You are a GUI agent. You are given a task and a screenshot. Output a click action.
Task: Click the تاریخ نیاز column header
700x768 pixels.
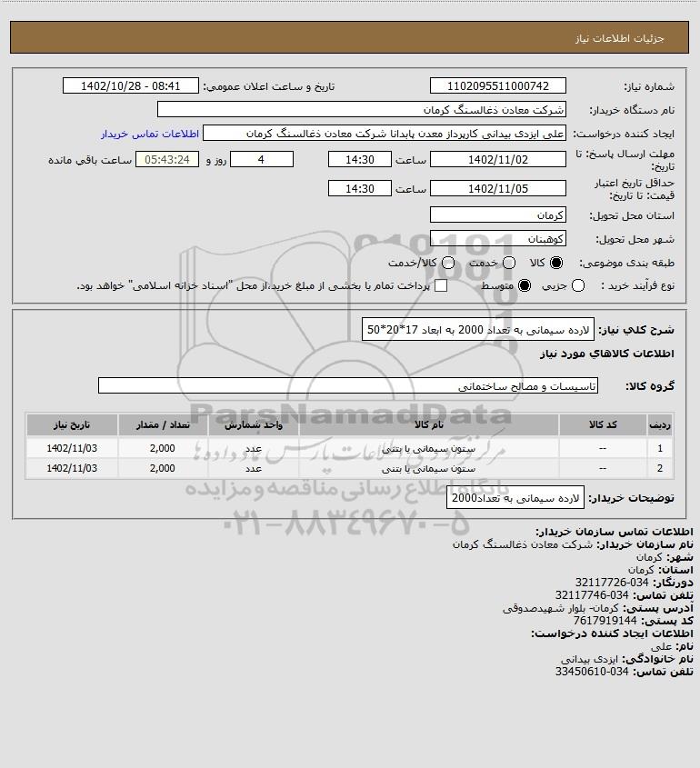point(72,424)
